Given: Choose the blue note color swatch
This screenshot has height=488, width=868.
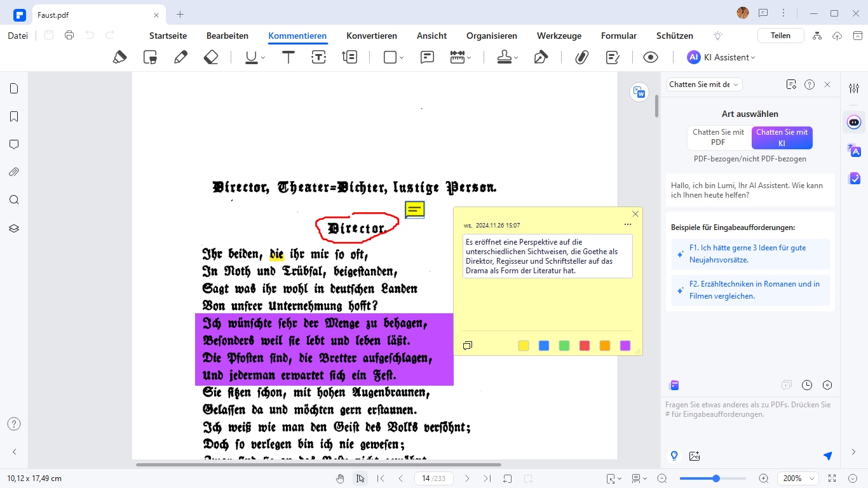Looking at the screenshot, I should click(544, 346).
